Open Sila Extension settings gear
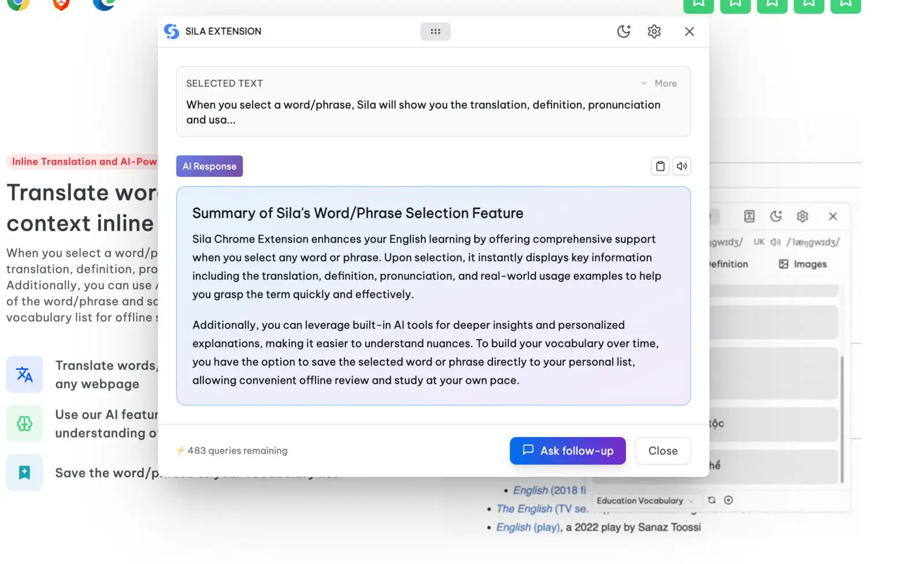 pyautogui.click(x=654, y=31)
